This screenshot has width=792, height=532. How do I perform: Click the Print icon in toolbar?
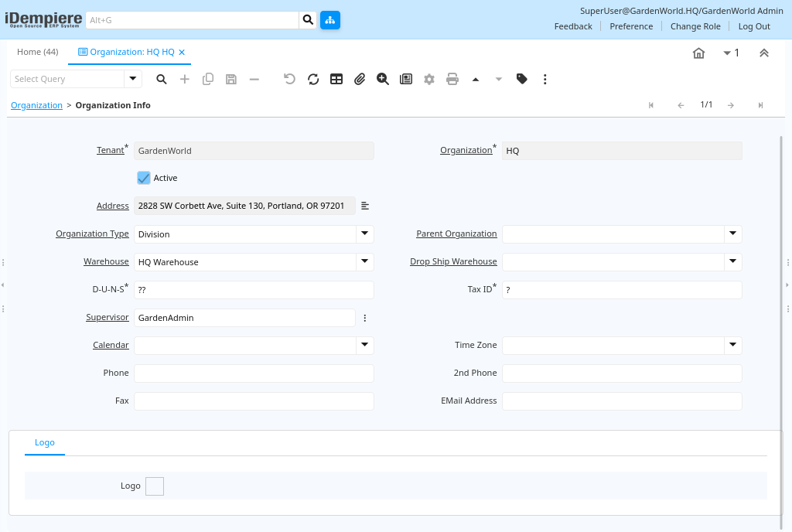452,79
